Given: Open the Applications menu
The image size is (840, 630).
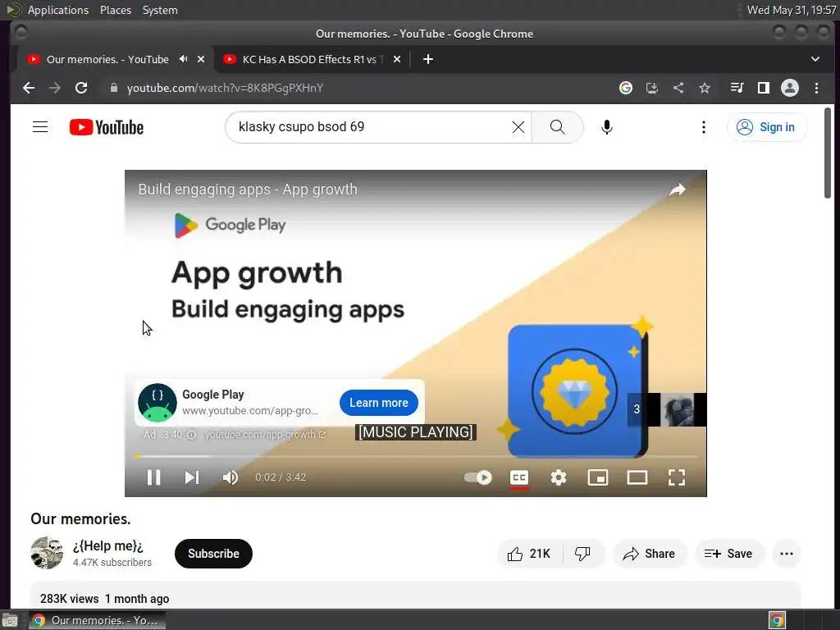Looking at the screenshot, I should click(58, 10).
